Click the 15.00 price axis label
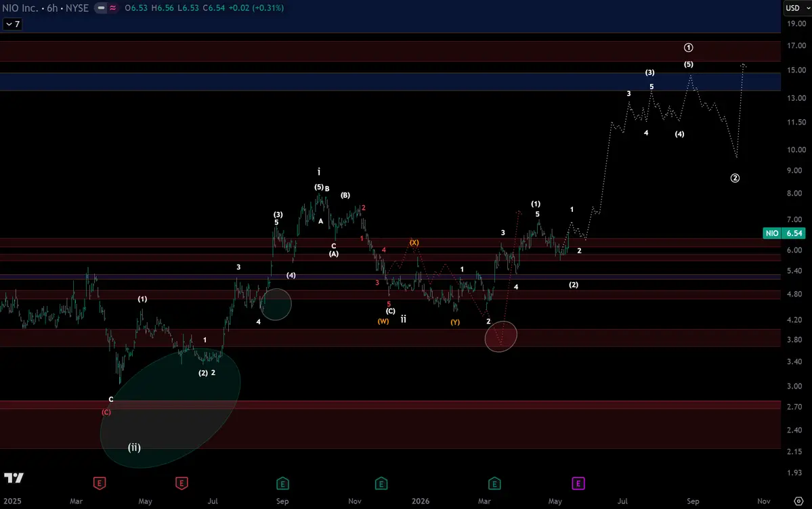Viewport: 812px width, 509px height. pyautogui.click(x=796, y=70)
